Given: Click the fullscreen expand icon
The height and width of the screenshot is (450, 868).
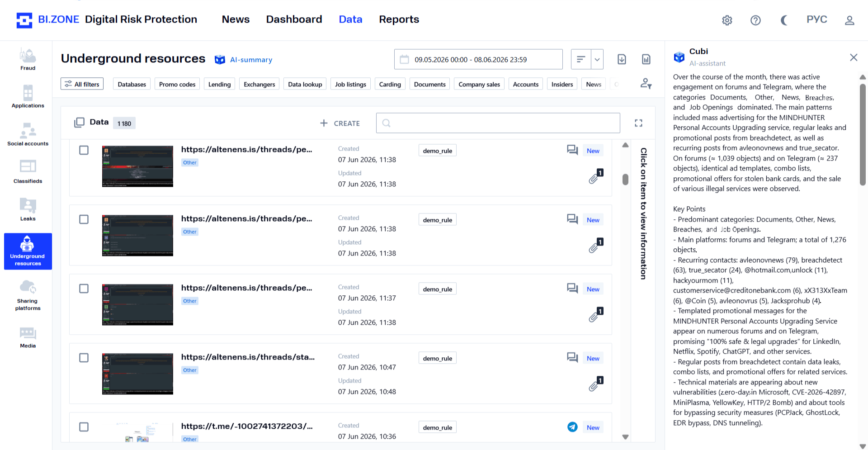Looking at the screenshot, I should [x=638, y=123].
